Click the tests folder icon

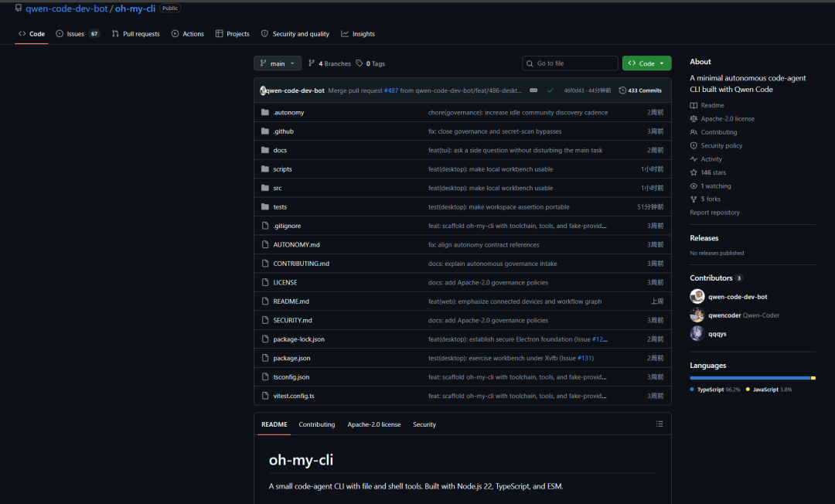pyautogui.click(x=265, y=206)
